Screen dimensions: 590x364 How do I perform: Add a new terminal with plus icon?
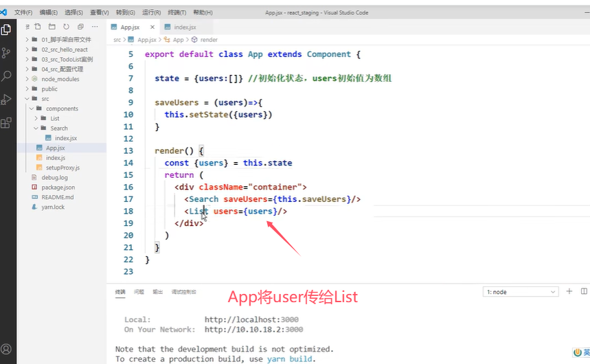[x=569, y=291]
